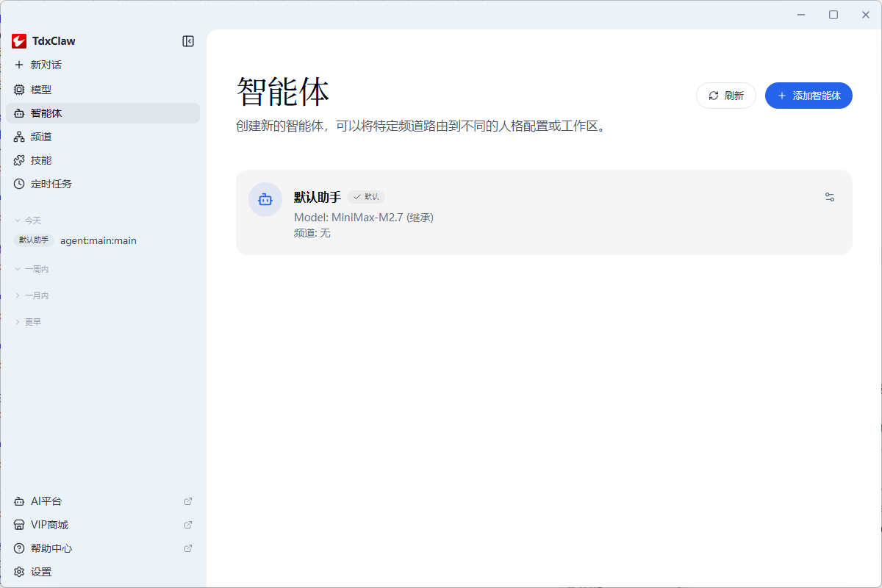Go to the 频道 page
Viewport: 882px width, 588px height.
tap(103, 137)
